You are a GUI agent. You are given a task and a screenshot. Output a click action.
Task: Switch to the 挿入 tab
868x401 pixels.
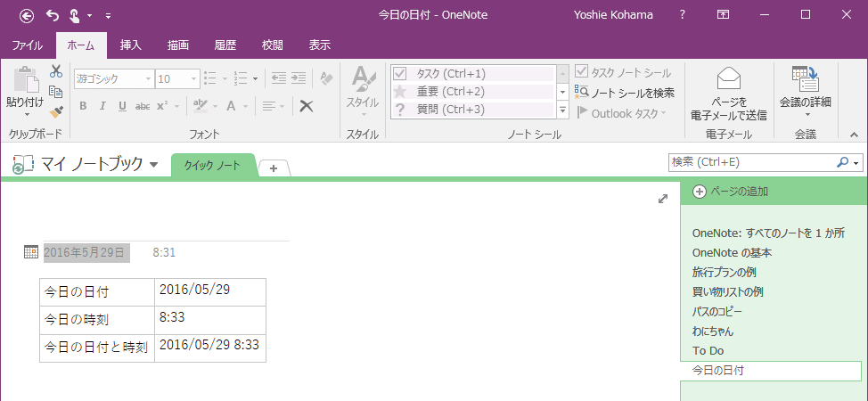coord(131,46)
